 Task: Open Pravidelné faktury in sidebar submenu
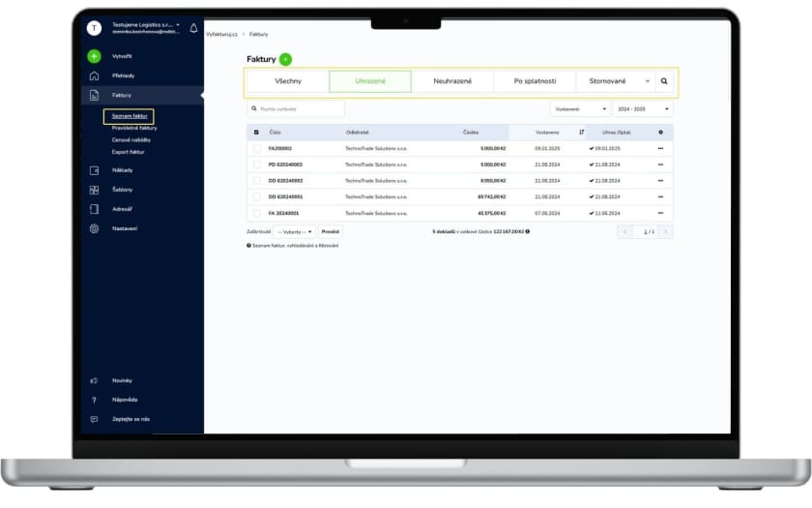(x=134, y=128)
